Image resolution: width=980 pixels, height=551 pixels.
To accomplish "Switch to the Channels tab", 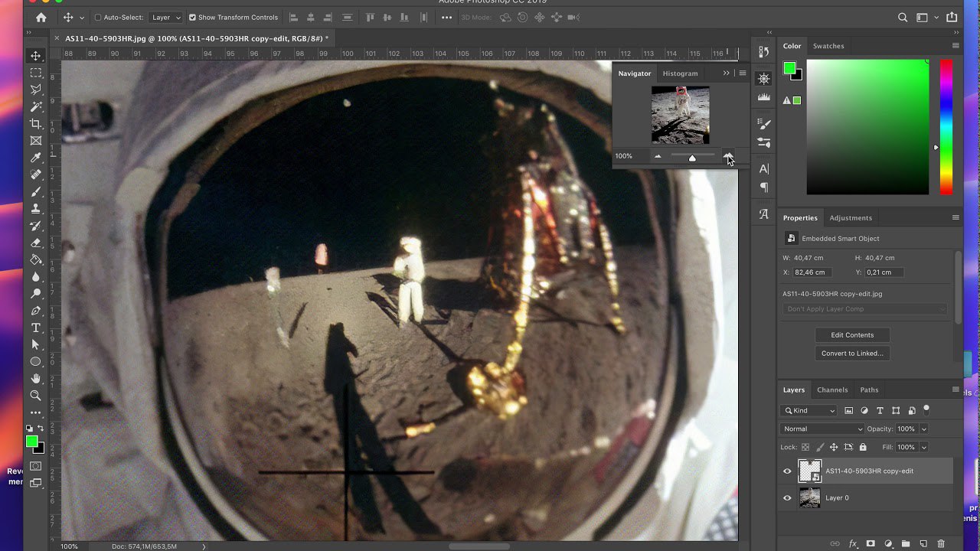I will point(832,390).
